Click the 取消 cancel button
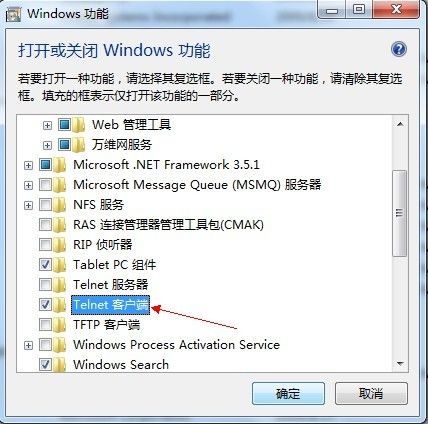This screenshot has height=424, width=428. click(371, 394)
